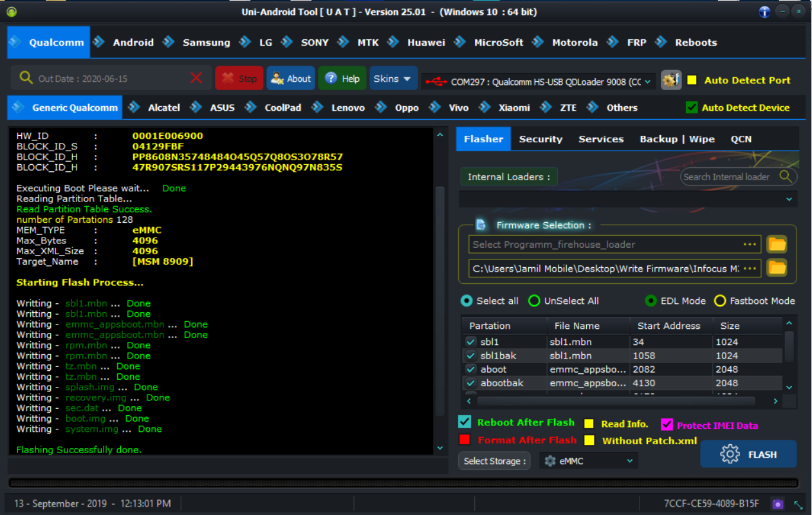Viewport: 812px width, 515px height.
Task: Click the Firmware Selection document icon
Action: point(481,225)
